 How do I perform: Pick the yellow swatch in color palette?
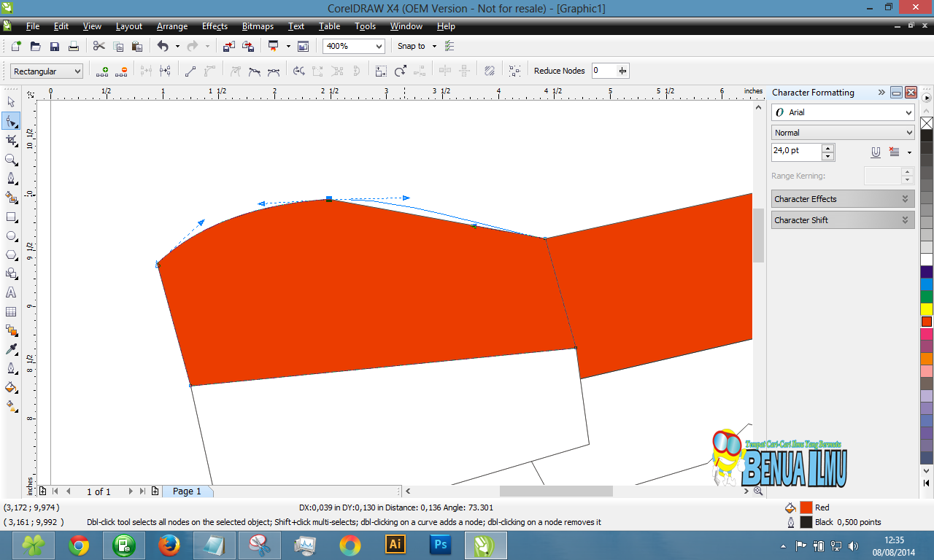click(927, 309)
